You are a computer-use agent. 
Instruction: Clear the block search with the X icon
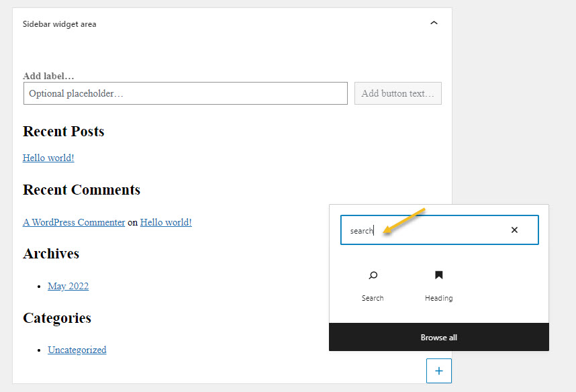click(514, 230)
